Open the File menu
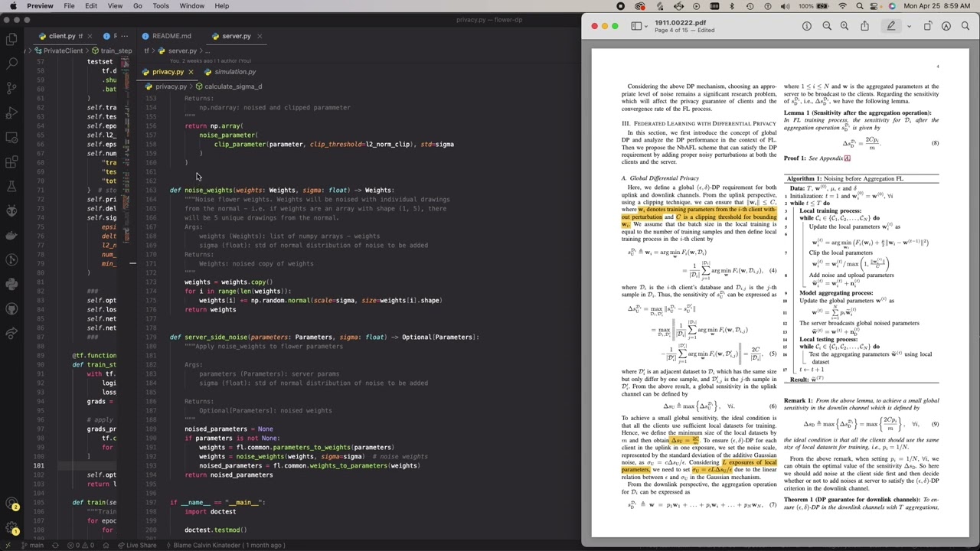980x551 pixels. pos(69,6)
